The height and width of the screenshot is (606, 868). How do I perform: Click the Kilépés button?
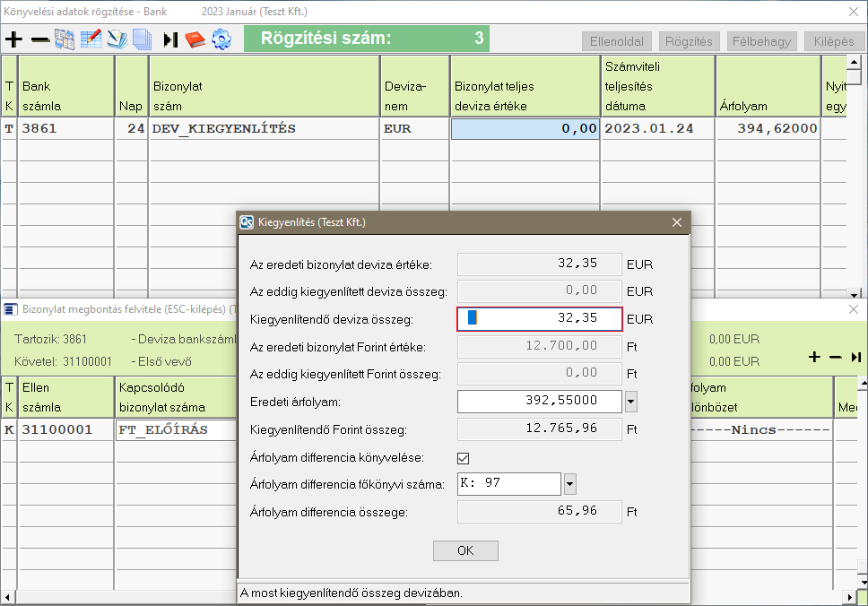pyautogui.click(x=833, y=41)
